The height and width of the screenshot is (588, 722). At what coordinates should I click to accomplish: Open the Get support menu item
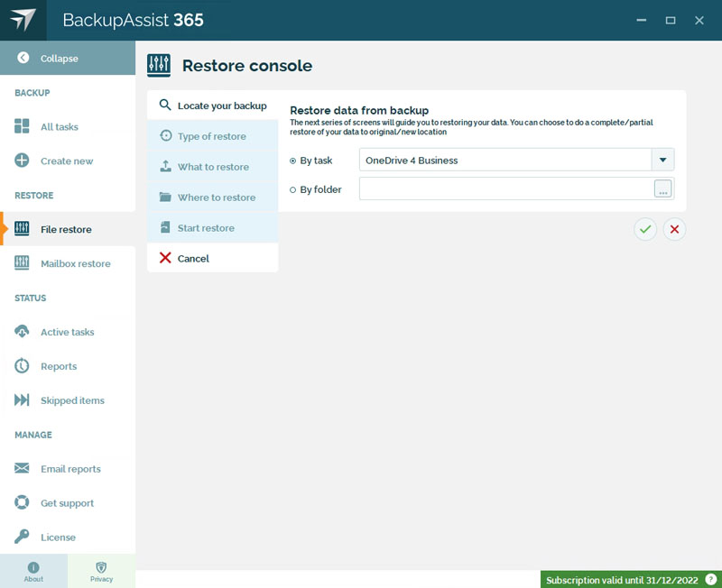pos(68,503)
